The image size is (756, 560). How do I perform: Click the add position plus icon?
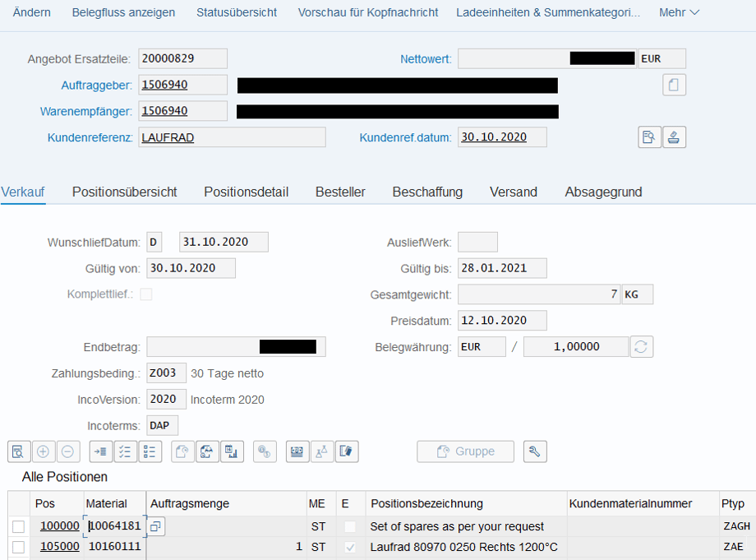(x=44, y=451)
